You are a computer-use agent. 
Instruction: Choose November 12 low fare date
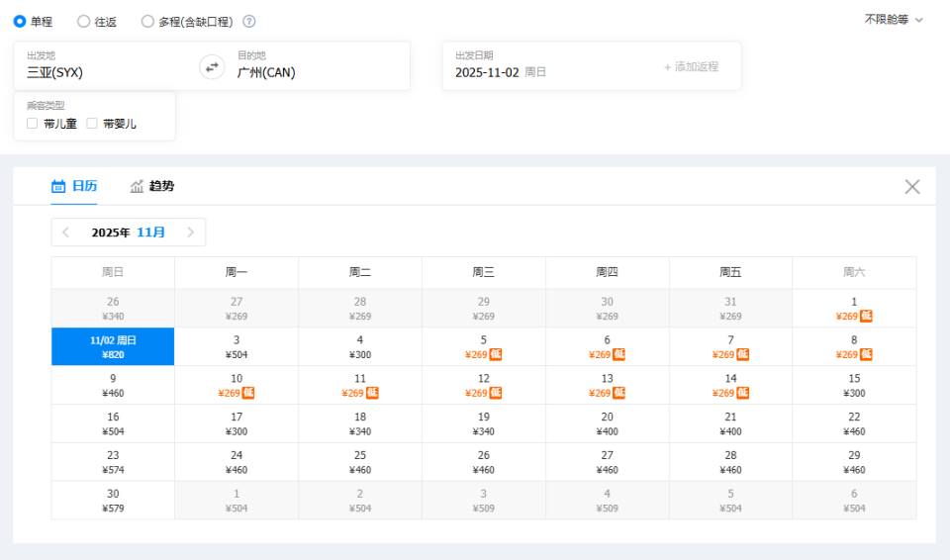point(484,386)
